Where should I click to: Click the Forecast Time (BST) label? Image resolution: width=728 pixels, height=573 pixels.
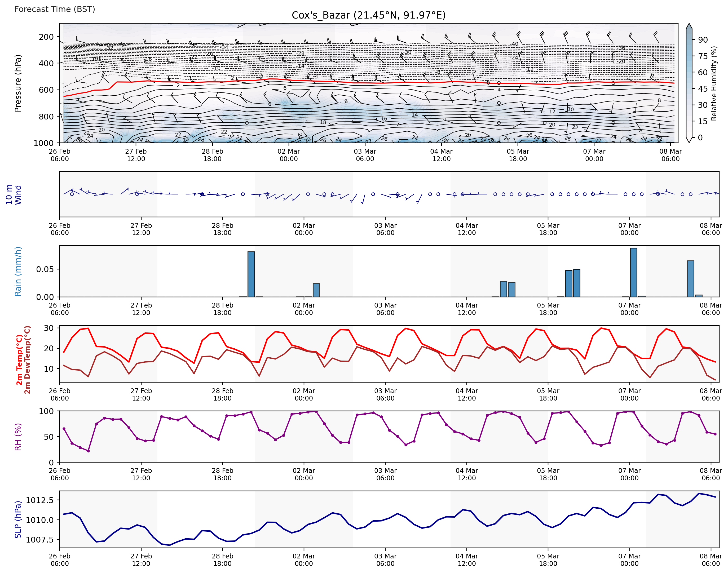[x=55, y=9]
